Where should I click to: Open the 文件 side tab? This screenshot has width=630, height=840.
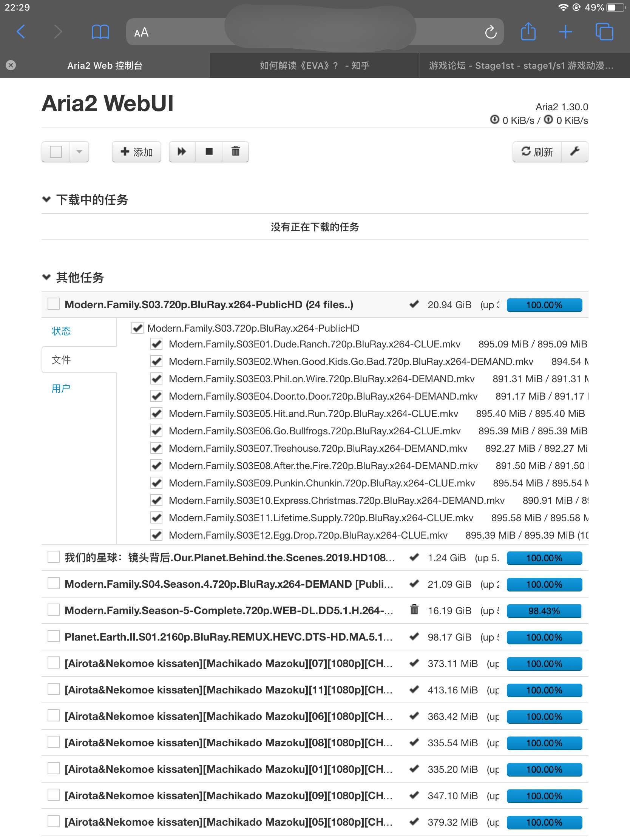(x=61, y=360)
